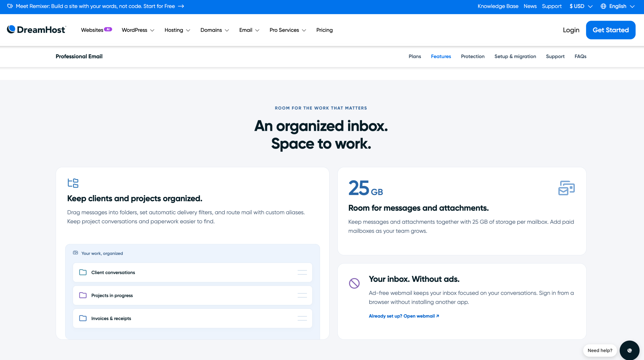Expand the WordPress menu
The width and height of the screenshot is (644, 360).
coord(138,30)
